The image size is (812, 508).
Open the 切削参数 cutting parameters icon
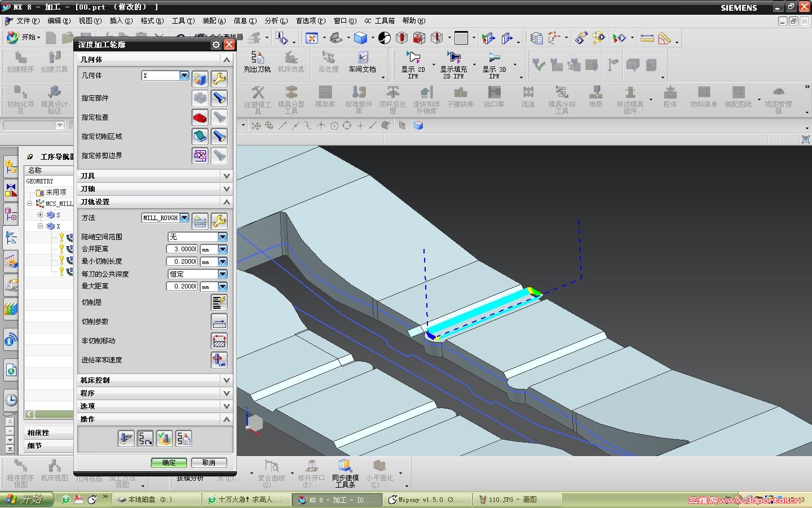(x=219, y=322)
